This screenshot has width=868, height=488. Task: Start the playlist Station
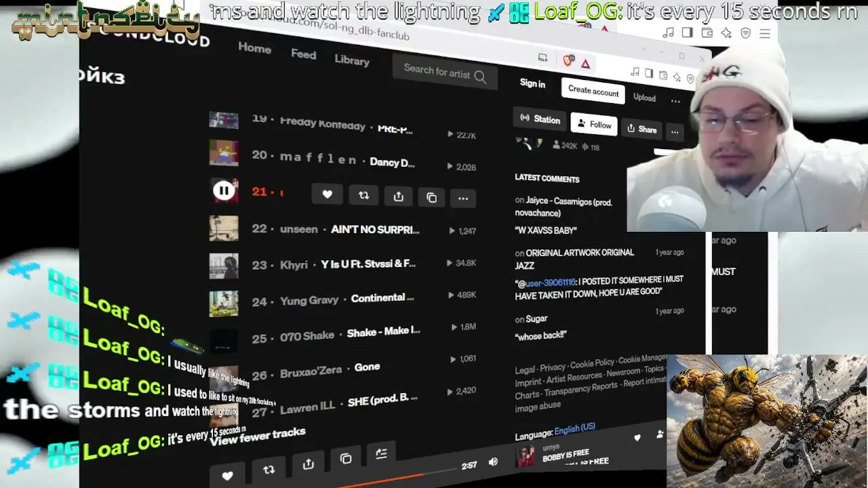click(540, 119)
